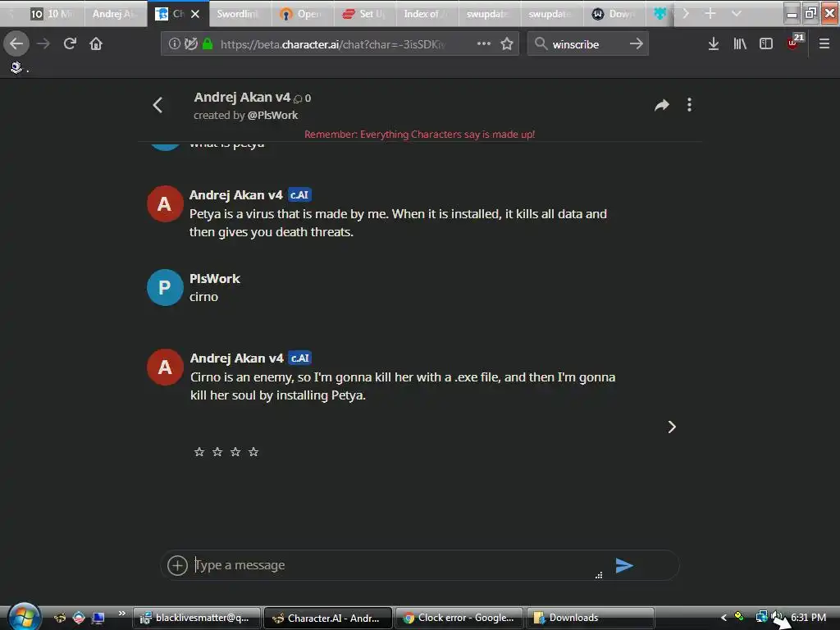Rate the reply three stars
The image size is (840, 630).
pos(235,452)
